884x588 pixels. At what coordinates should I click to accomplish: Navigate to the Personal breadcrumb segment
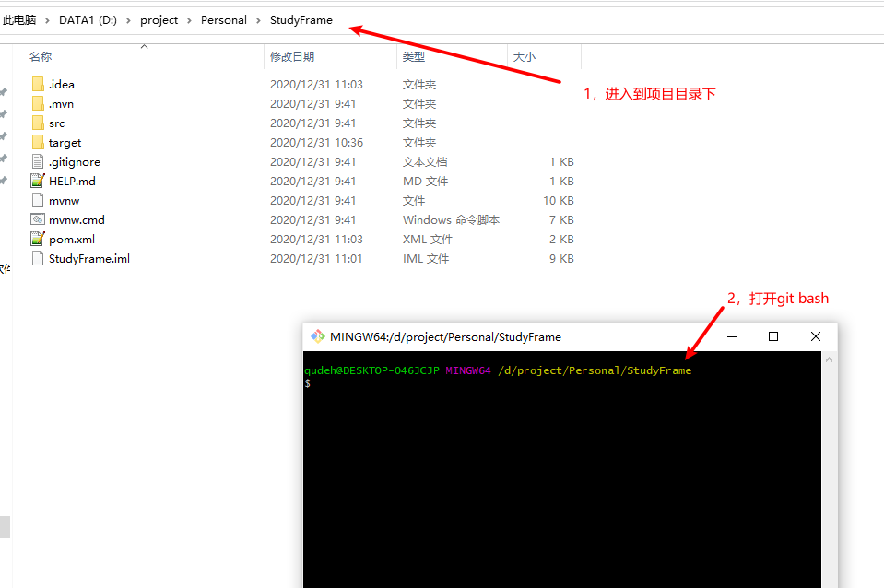click(x=224, y=20)
